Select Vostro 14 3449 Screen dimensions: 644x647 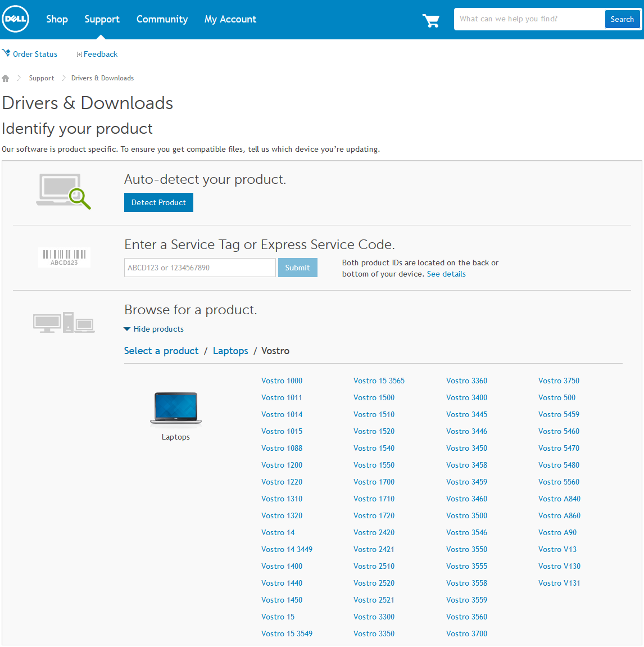[287, 549]
